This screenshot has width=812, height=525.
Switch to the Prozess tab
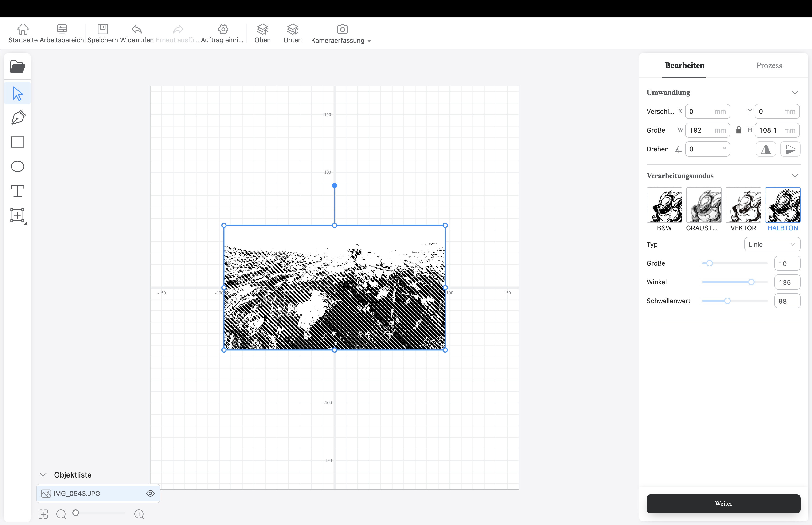[769, 66]
